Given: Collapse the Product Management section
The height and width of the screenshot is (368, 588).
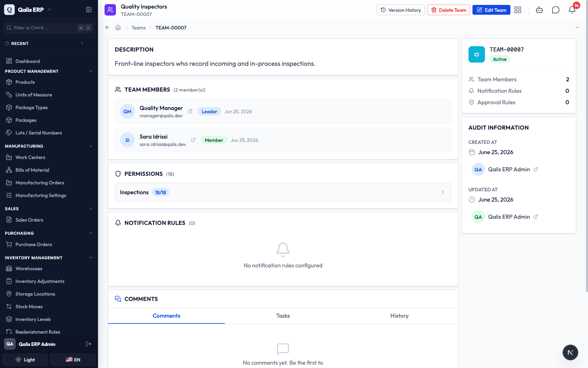Looking at the screenshot, I should pyautogui.click(x=49, y=71).
